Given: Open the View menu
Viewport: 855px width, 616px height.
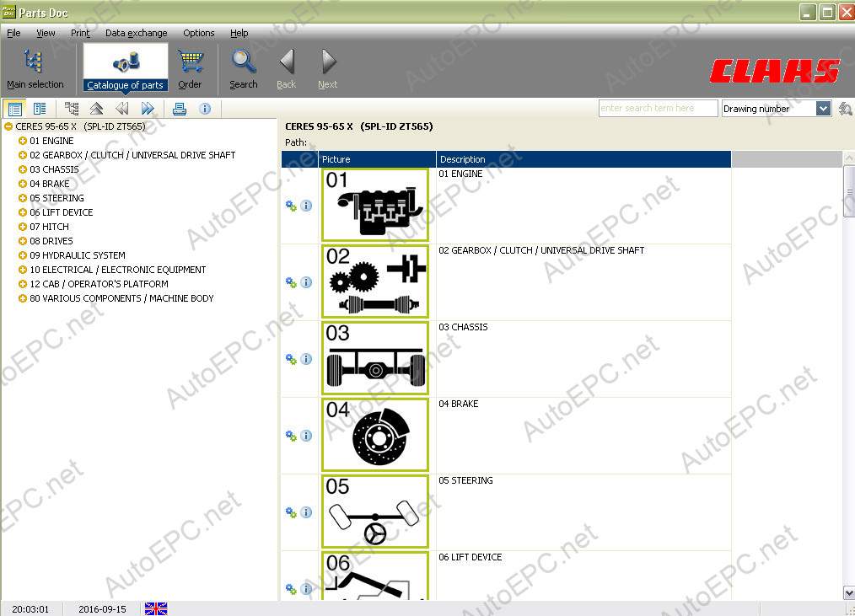Looking at the screenshot, I should (x=46, y=33).
